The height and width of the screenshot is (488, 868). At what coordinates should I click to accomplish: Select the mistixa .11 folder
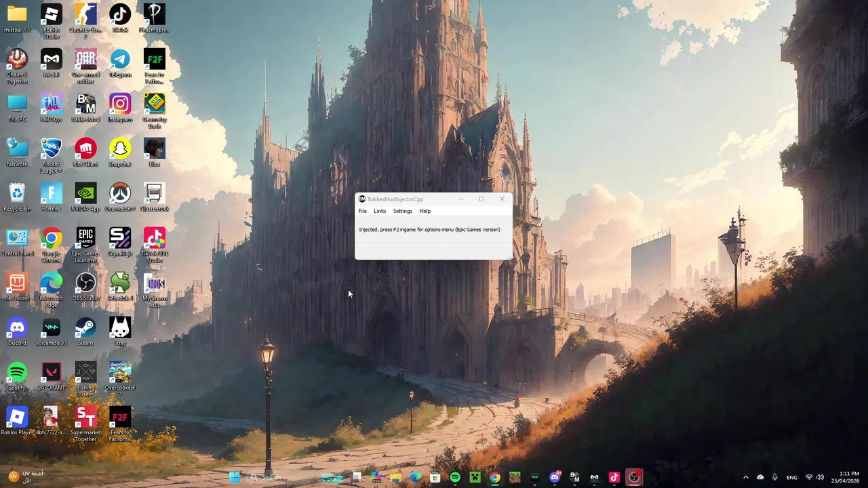[x=17, y=18]
